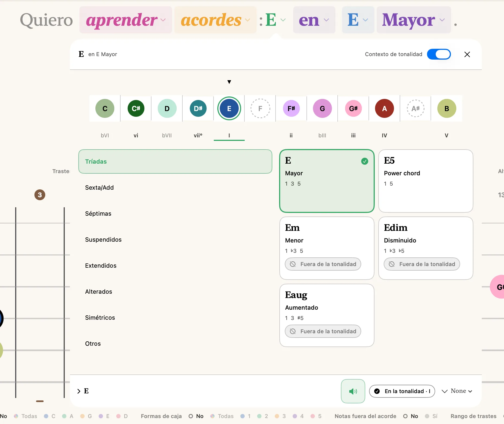504x424 pixels.
Task: Switch to the Tríadas category
Action: point(175,161)
